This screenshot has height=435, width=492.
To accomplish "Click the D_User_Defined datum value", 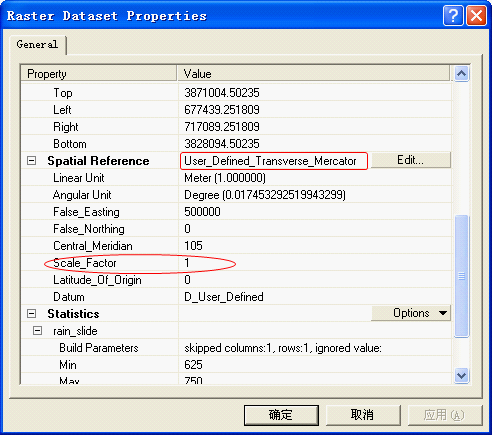I will [x=224, y=297].
